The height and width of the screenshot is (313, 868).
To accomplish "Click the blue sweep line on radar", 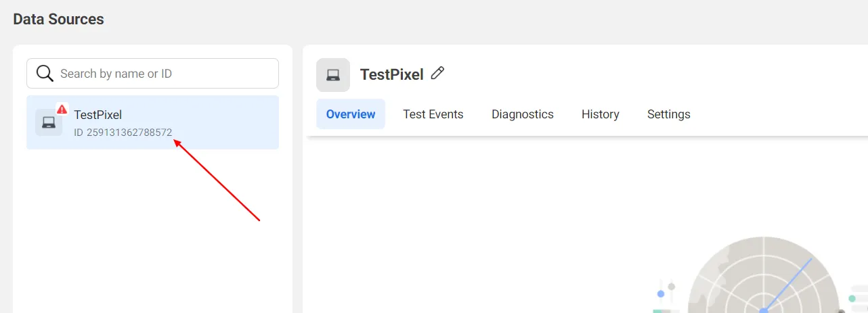I will (x=788, y=284).
